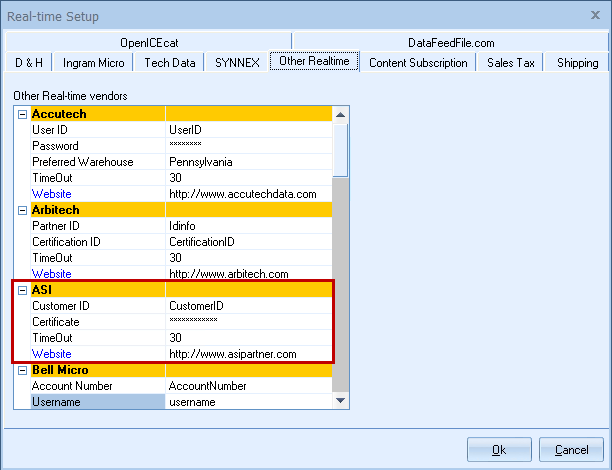Viewport: 612px width, 470px height.
Task: Edit the Preferred Warehouse value Pennsylvania
Action: tap(249, 162)
